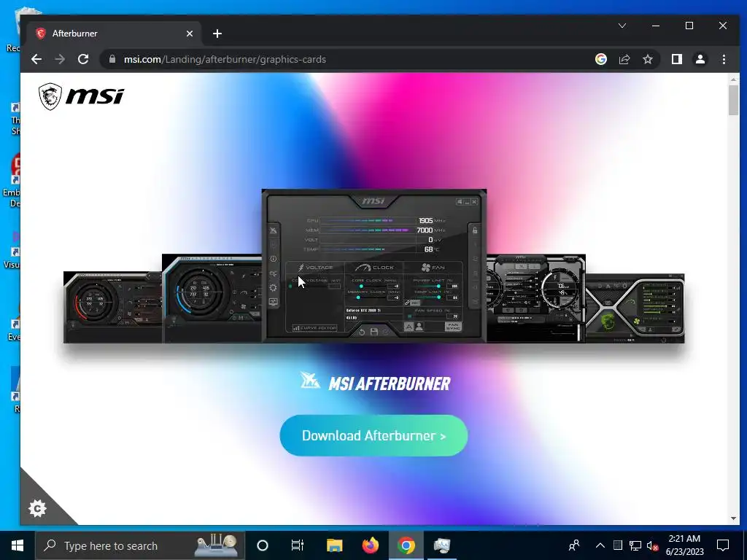The image size is (747, 560).
Task: Click the Download Afterburner button
Action: point(373,436)
